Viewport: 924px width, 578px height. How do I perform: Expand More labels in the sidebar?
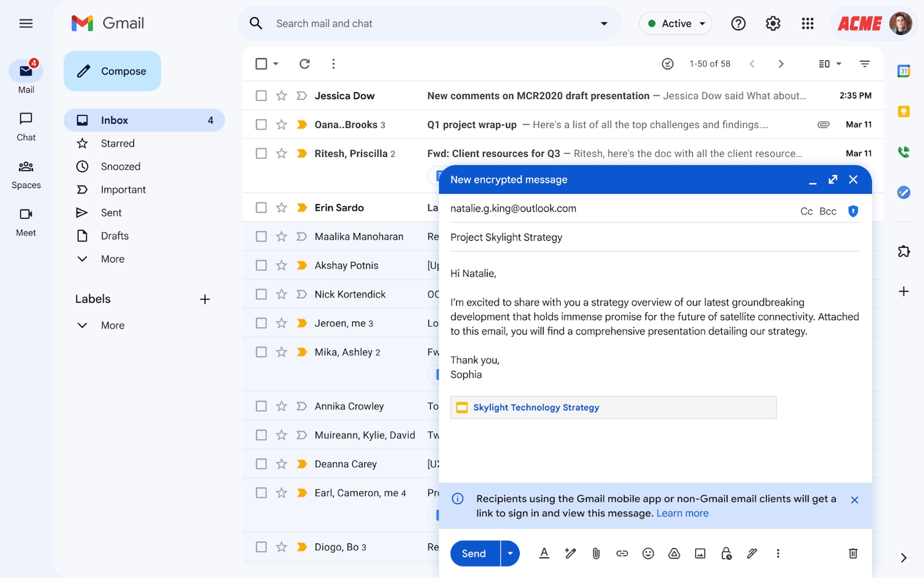pyautogui.click(x=112, y=325)
